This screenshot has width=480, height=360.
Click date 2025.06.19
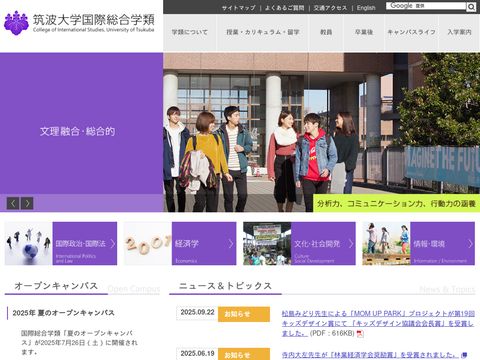197,353
